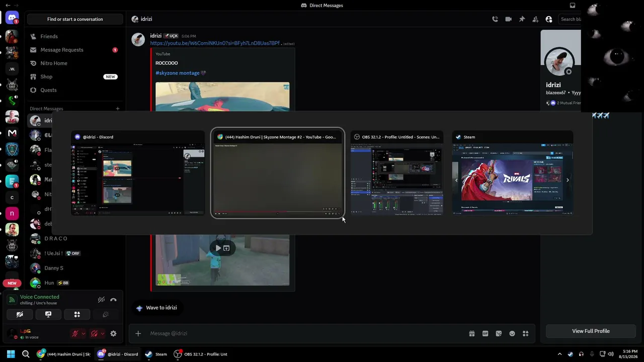Image resolution: width=644 pixels, height=362 pixels.
Task: Select the Discord window in task switcher
Action: (x=138, y=173)
